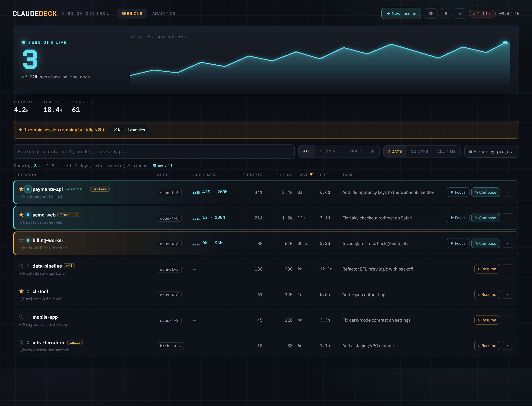Click Kill all zombies
Screen dimensions: 532x406
(x=129, y=130)
